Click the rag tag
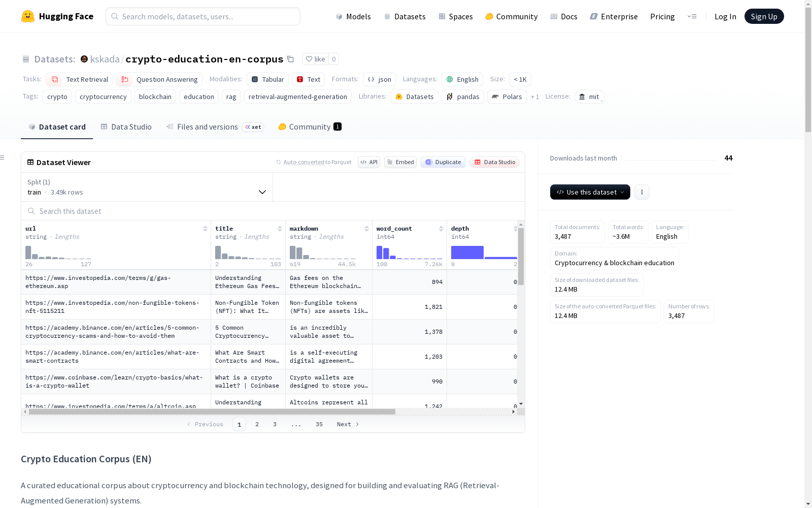 pyautogui.click(x=231, y=97)
